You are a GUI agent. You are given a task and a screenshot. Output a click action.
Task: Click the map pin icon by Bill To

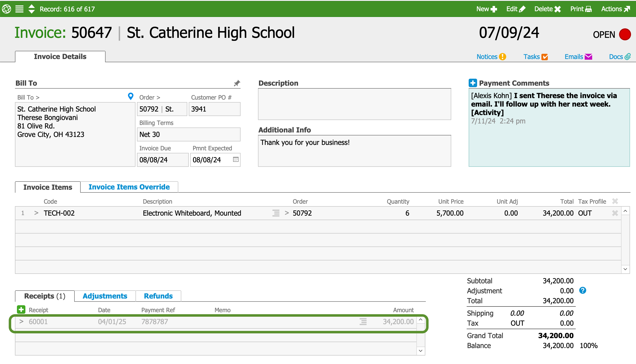(x=130, y=97)
